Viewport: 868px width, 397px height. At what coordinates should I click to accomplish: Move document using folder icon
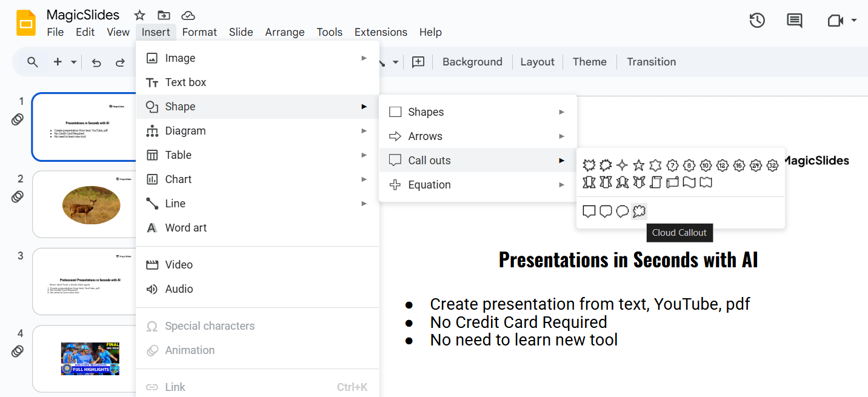[164, 16]
